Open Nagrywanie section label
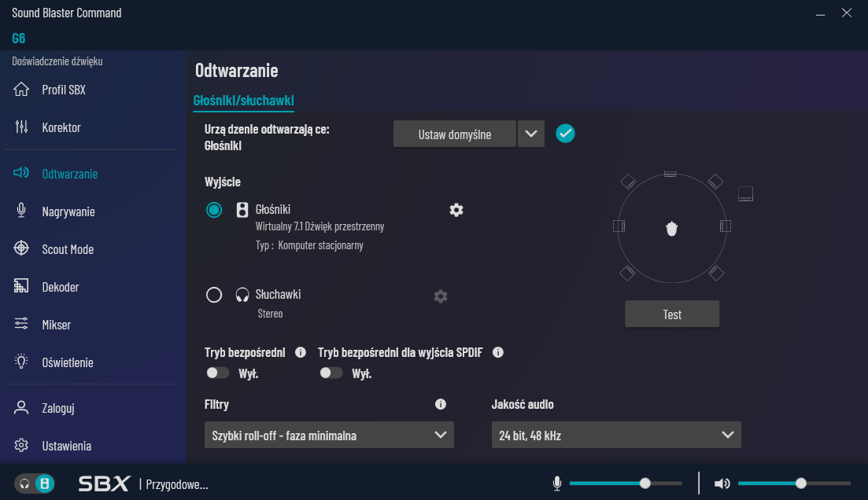Viewport: 868px width, 500px height. [68, 211]
